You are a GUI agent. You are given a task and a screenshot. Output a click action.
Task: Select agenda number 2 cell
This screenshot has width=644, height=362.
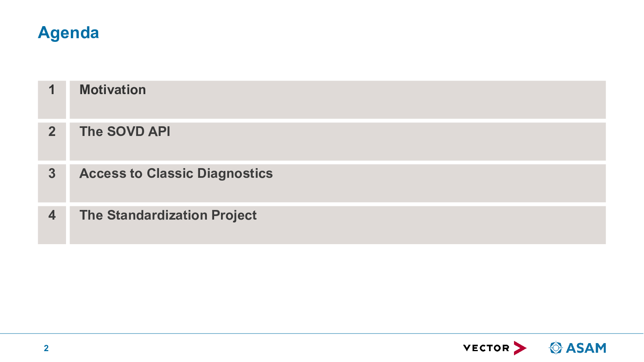click(52, 142)
